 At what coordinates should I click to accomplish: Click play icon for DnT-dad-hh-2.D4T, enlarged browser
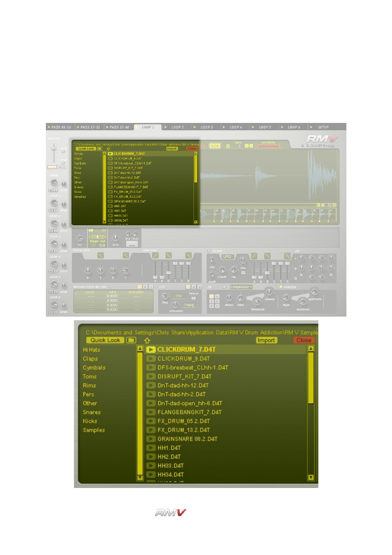pos(151,394)
